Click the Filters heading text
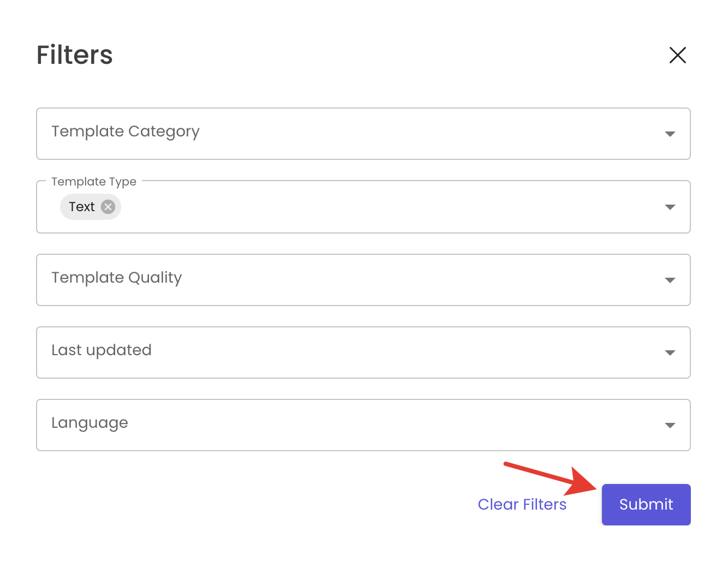The image size is (728, 562). (75, 55)
